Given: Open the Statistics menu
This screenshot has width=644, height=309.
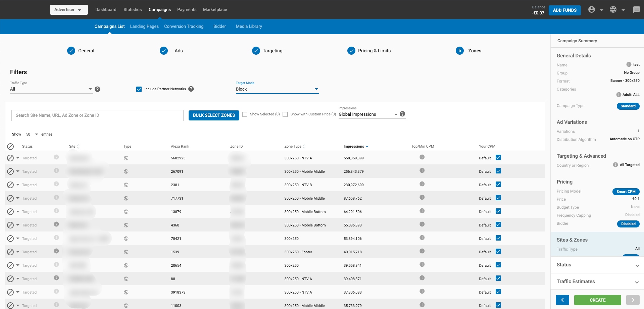Looking at the screenshot, I should coord(133,10).
